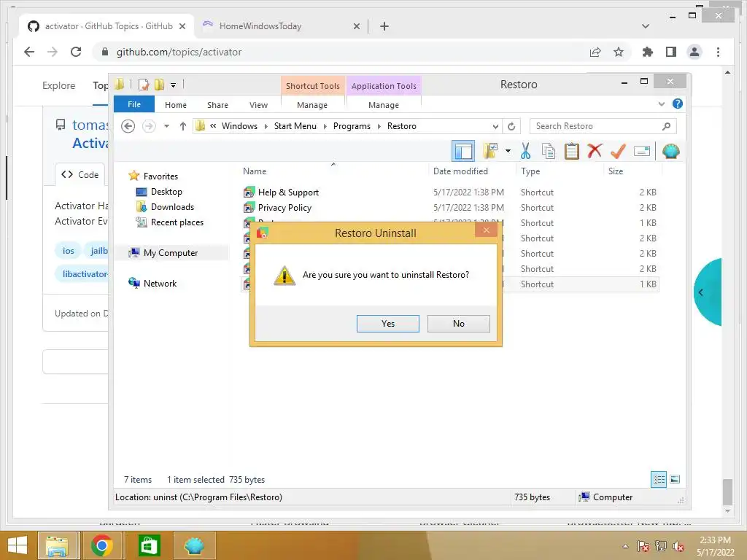This screenshot has width=747, height=560.
Task: Open the View ribbon tab
Action: click(x=258, y=105)
